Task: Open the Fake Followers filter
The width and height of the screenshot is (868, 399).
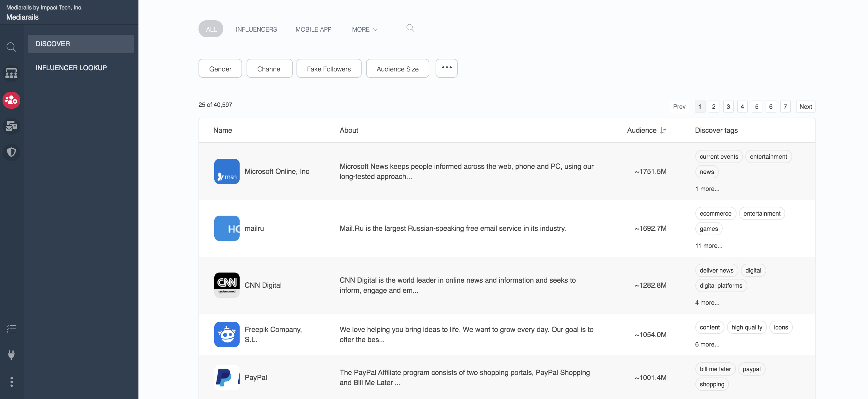Action: tap(328, 68)
